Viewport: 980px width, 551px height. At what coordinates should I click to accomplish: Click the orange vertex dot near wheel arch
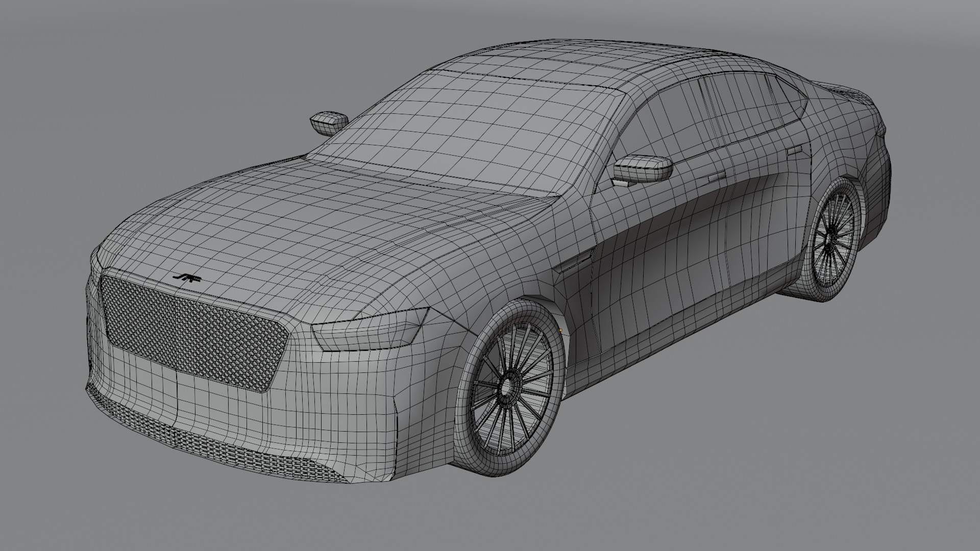point(560,331)
